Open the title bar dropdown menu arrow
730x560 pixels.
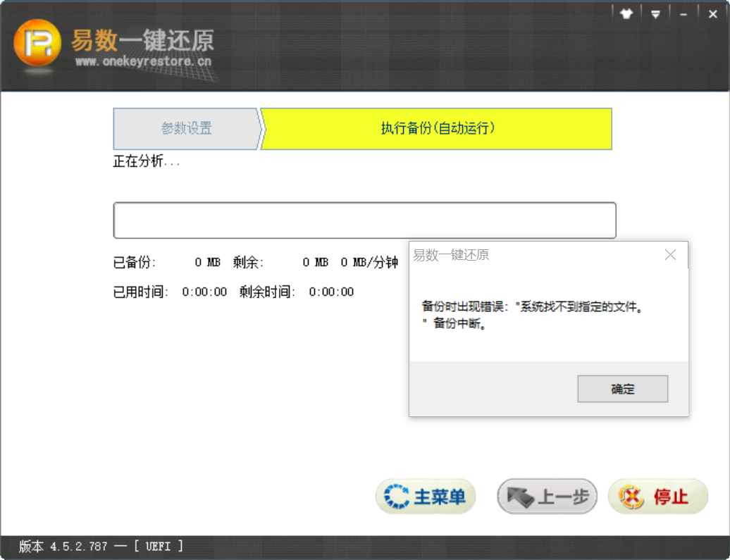point(655,14)
